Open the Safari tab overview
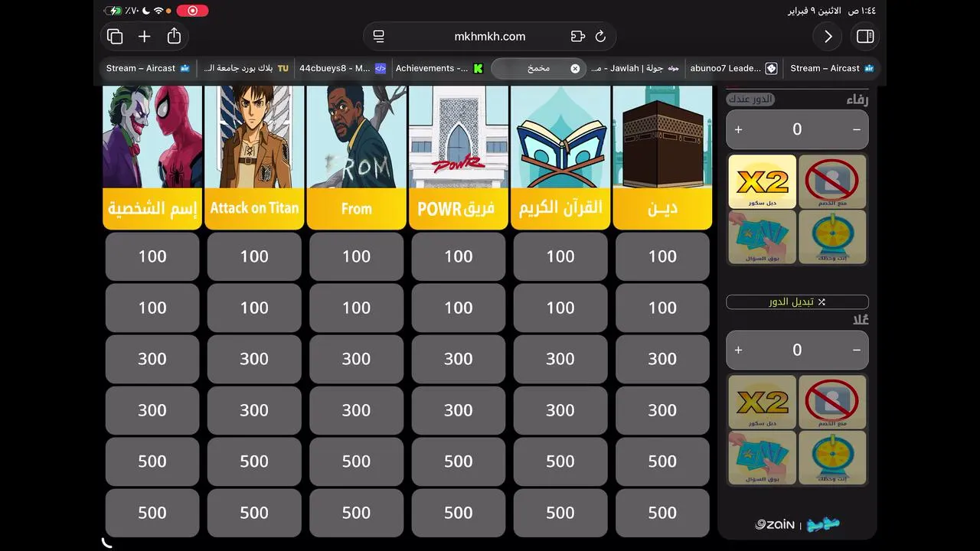Viewport: 980px width, 551px height. (115, 37)
